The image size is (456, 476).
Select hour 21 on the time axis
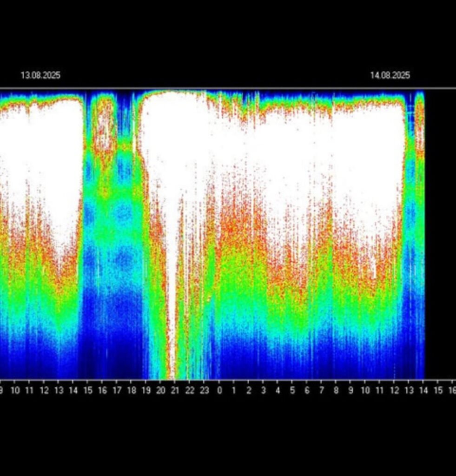(x=175, y=390)
